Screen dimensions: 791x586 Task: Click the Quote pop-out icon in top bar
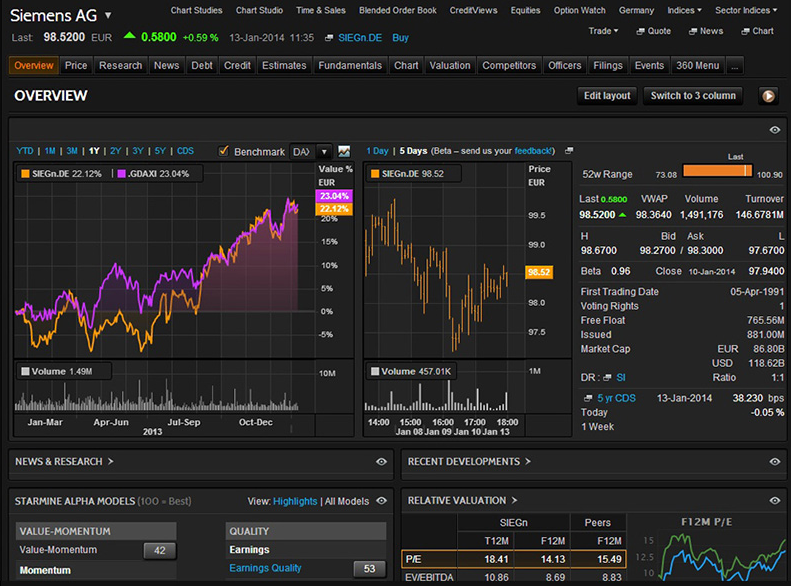639,31
